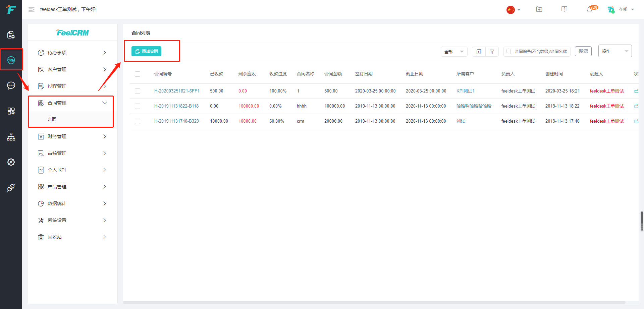Expand the 财务管理 chevron
The image size is (644, 309).
point(105,136)
